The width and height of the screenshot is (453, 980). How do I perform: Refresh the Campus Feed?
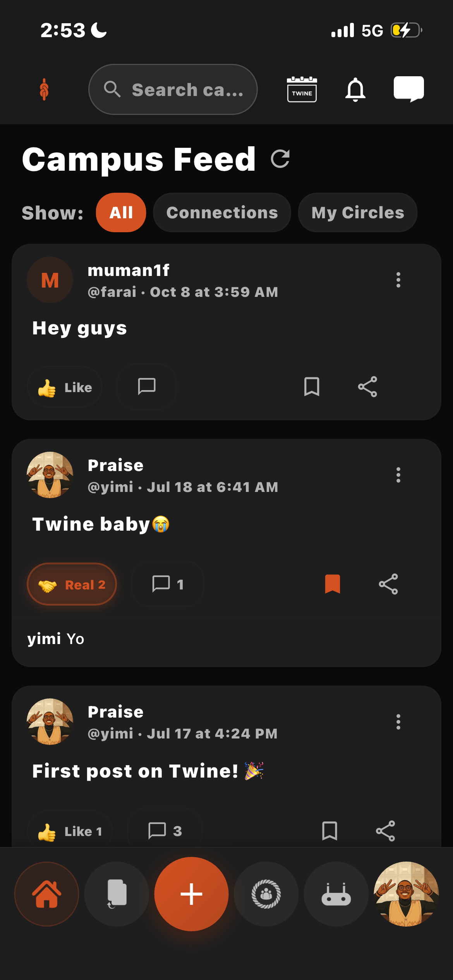click(x=280, y=159)
